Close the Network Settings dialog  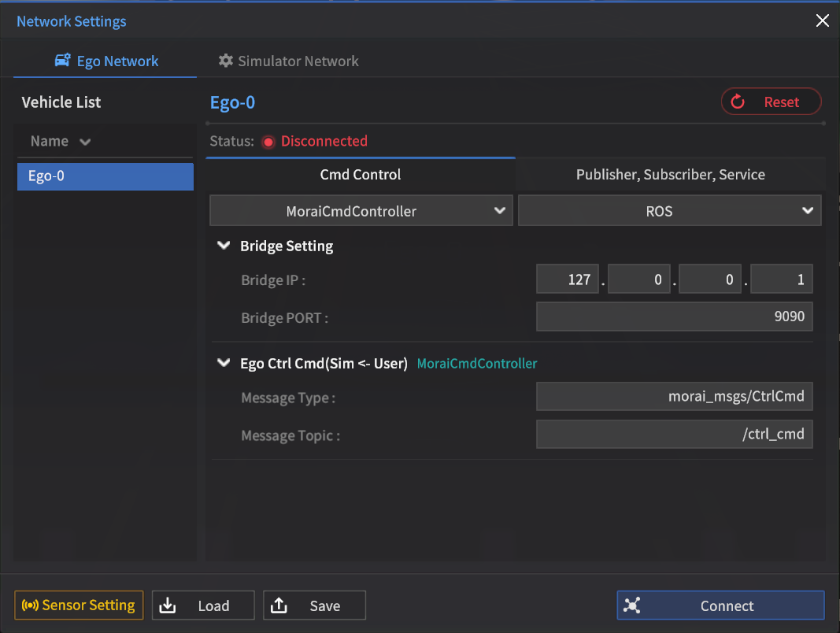[822, 21]
